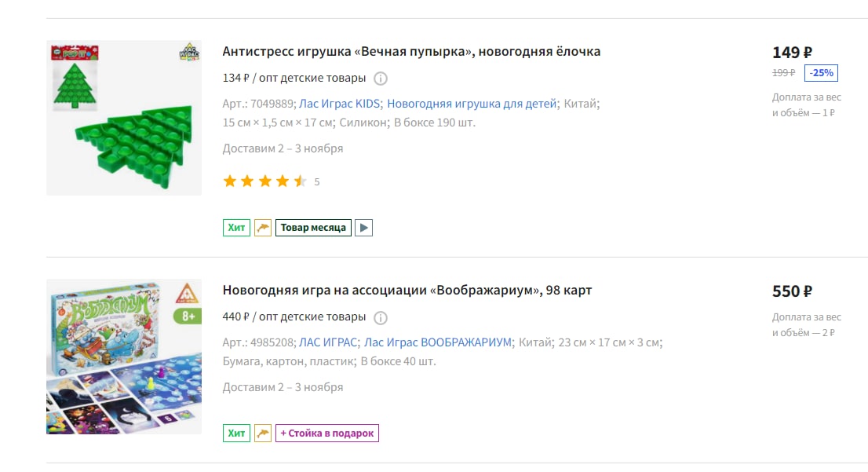Open the Лас Играс ВООБРАЖАРИУМ link
Image resolution: width=868 pixels, height=472 pixels.
437,342
